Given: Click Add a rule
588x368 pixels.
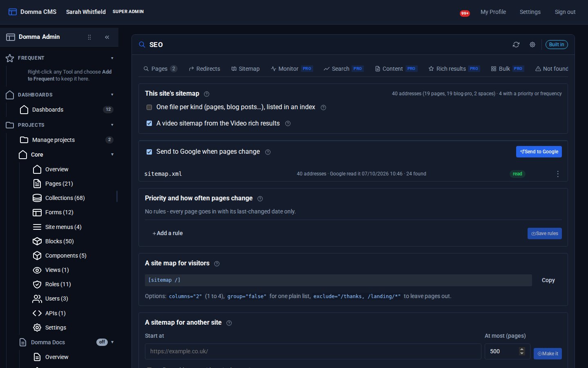Looking at the screenshot, I should point(167,233).
